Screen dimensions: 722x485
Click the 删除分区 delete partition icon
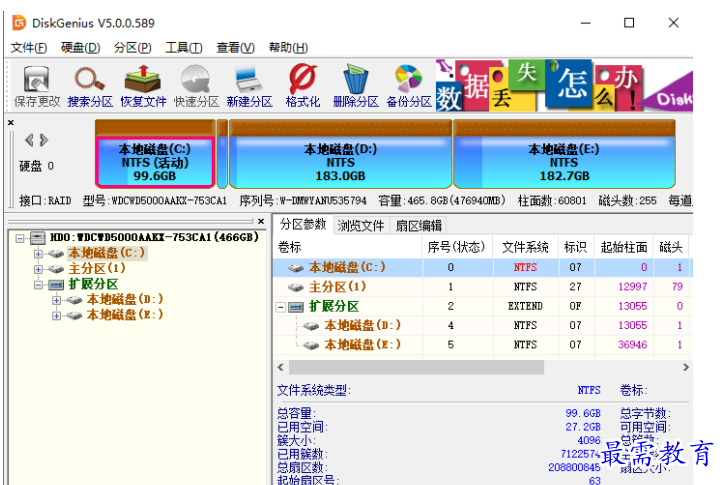[355, 85]
